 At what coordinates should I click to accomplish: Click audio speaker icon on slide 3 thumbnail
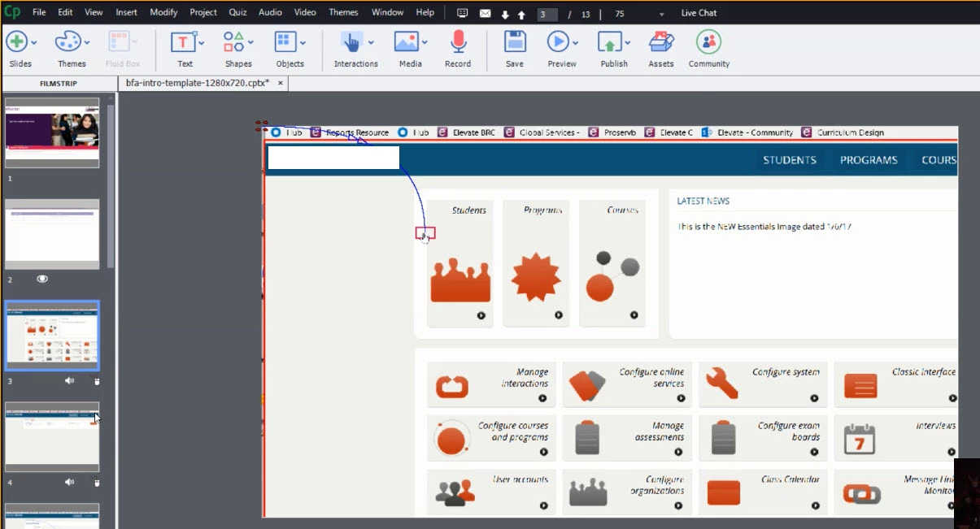click(x=70, y=380)
